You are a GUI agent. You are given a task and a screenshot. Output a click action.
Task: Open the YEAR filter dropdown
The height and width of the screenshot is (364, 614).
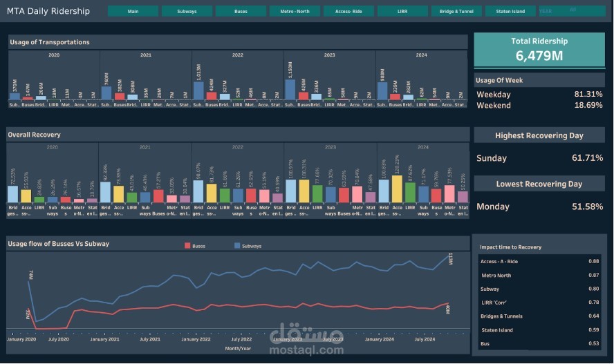click(x=572, y=11)
